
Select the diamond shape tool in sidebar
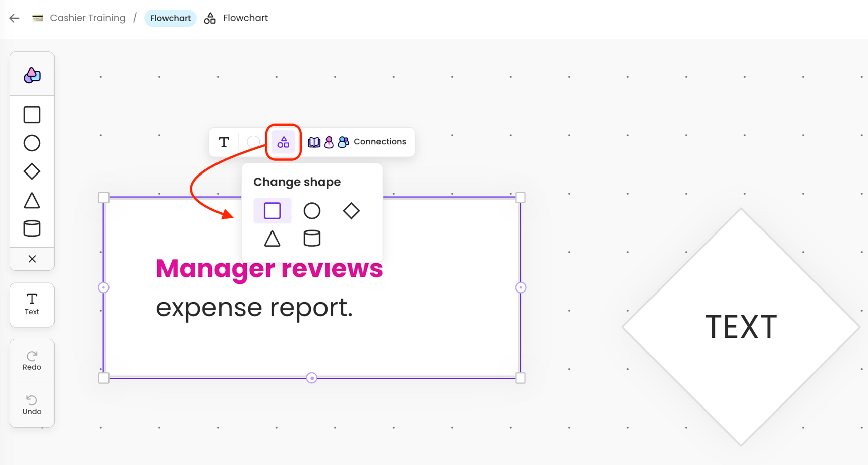32,171
